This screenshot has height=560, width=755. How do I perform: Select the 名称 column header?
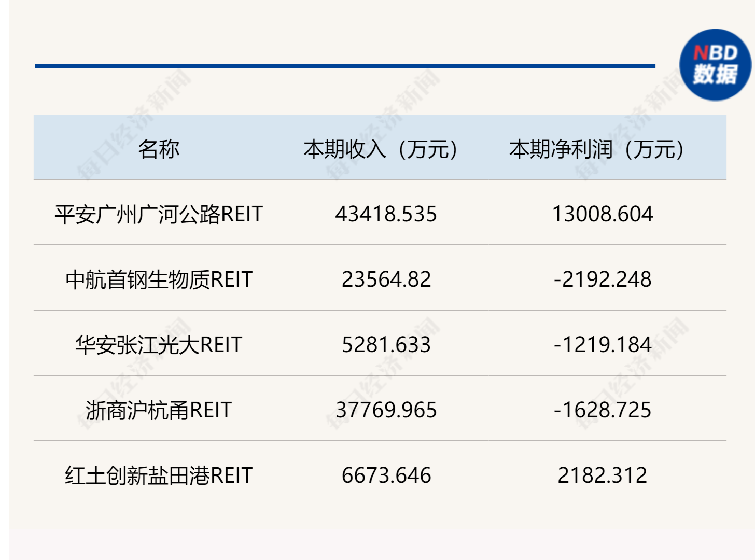(x=159, y=149)
